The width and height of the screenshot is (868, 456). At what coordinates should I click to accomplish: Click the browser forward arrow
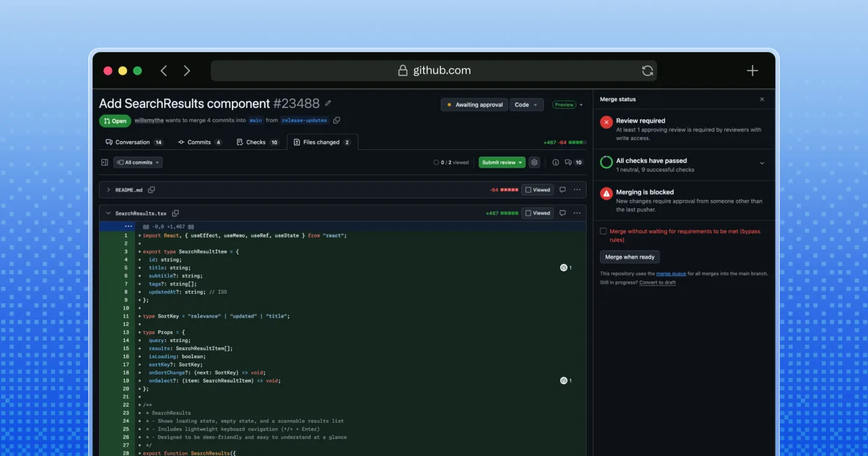[x=186, y=71]
